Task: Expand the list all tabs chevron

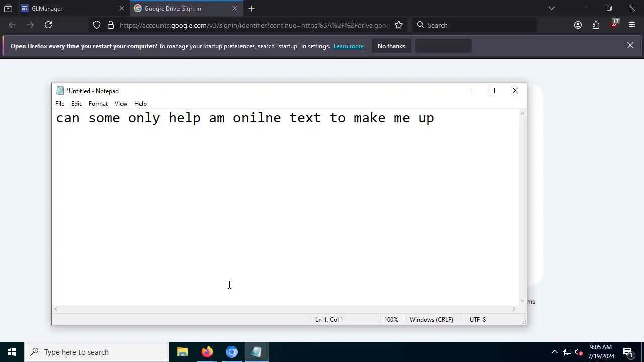Action: click(552, 8)
